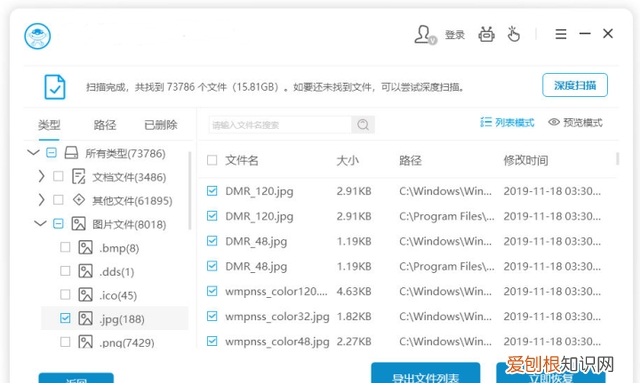
Task: Uncheck the .jpg(188) checkbox
Action: [x=65, y=318]
